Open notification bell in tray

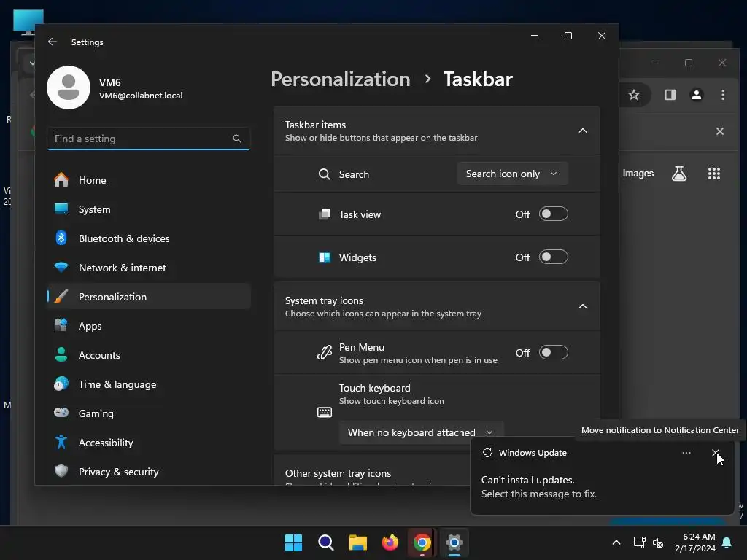(727, 542)
